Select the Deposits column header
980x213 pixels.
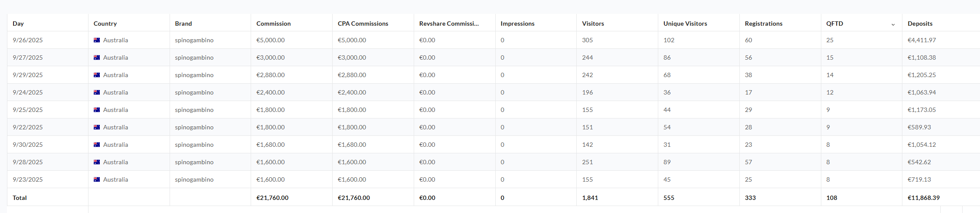coord(920,24)
